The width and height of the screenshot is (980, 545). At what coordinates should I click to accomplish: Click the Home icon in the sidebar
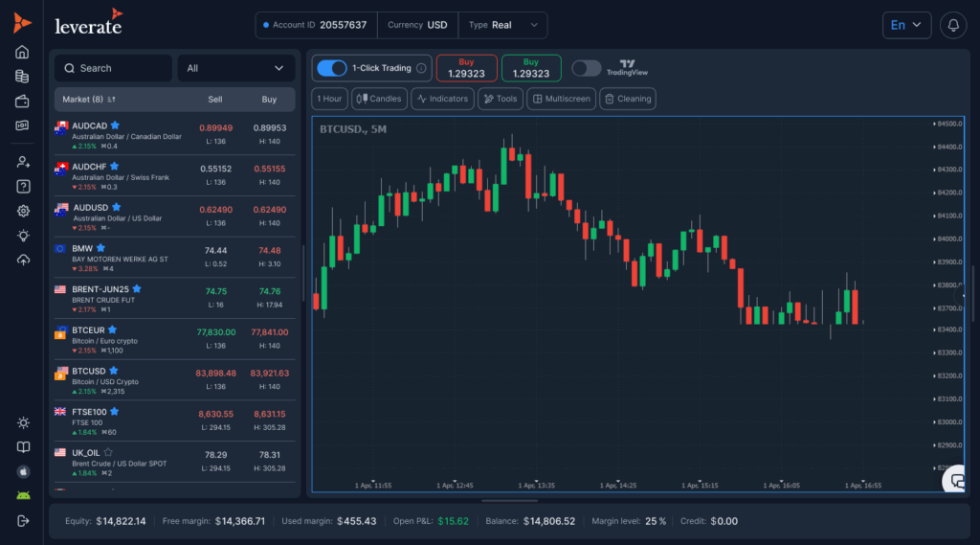click(x=22, y=52)
